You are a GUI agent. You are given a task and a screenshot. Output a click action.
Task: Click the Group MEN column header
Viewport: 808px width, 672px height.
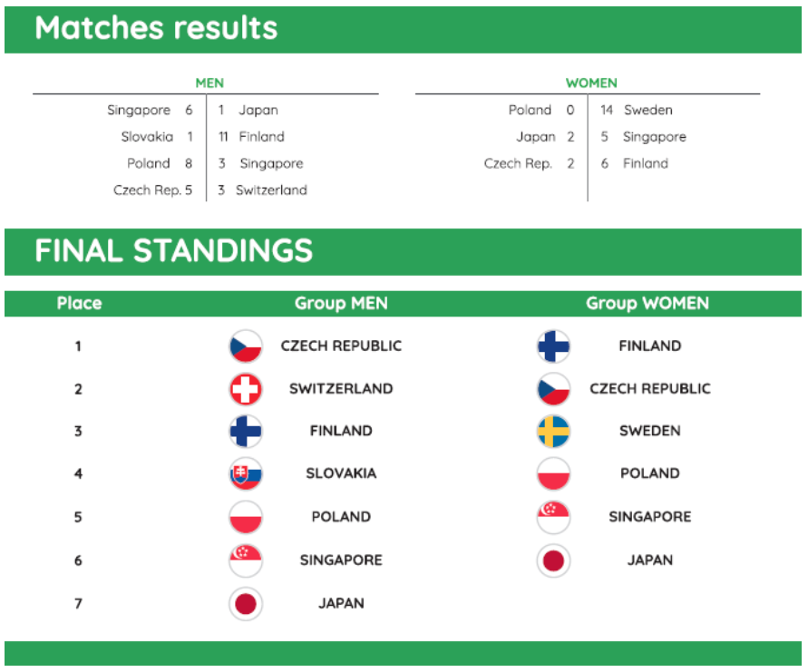(341, 304)
